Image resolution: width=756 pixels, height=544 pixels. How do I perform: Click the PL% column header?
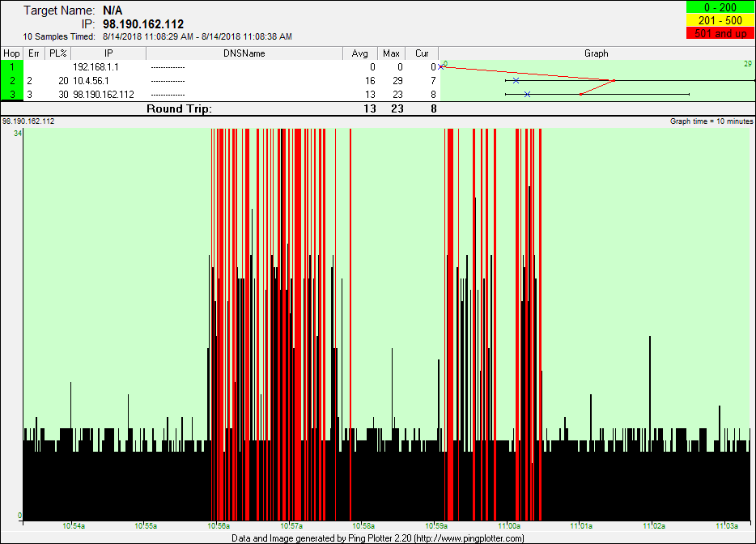pyautogui.click(x=57, y=53)
